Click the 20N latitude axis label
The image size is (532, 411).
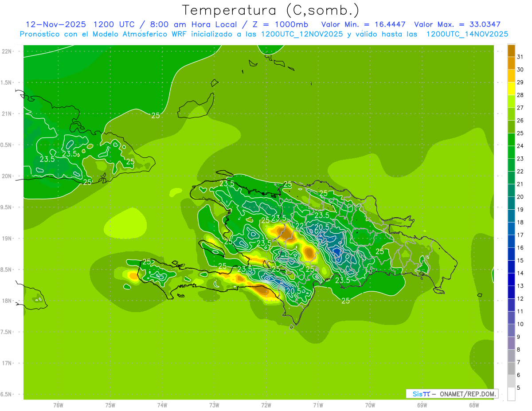tap(7, 176)
